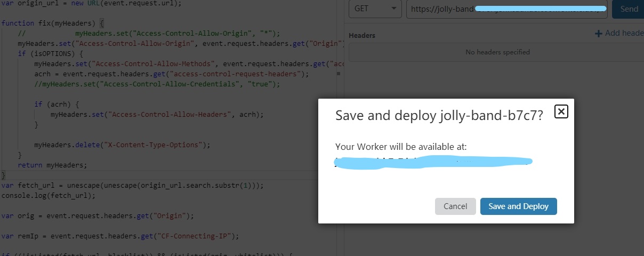Click the commented Access-Control-Allow-Credentials line

click(x=157, y=84)
